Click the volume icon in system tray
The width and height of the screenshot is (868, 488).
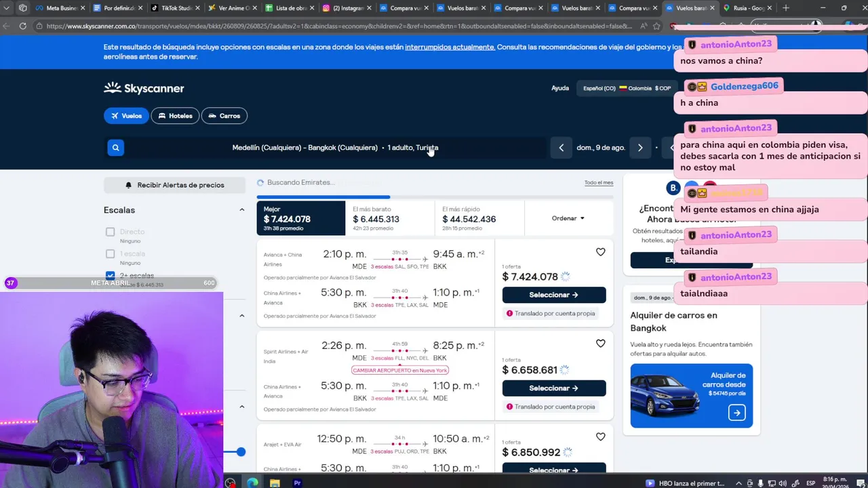pyautogui.click(x=783, y=483)
